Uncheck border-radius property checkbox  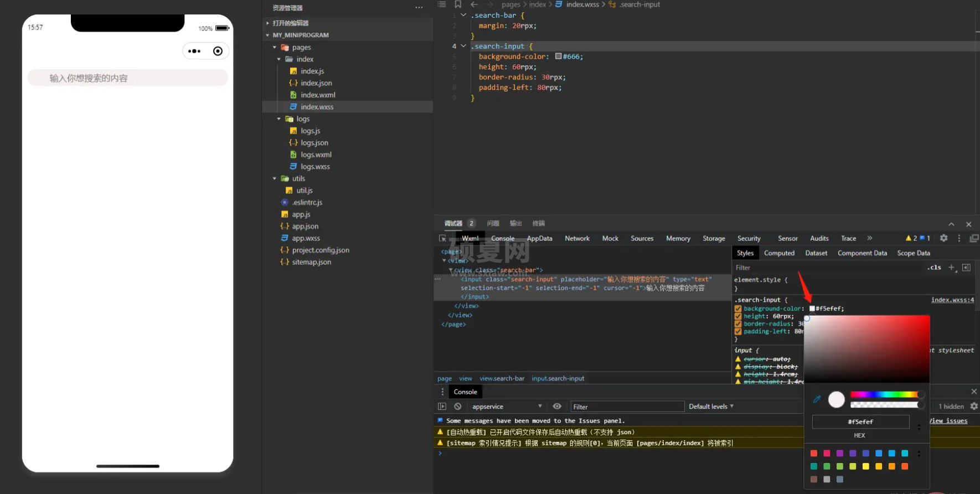738,324
